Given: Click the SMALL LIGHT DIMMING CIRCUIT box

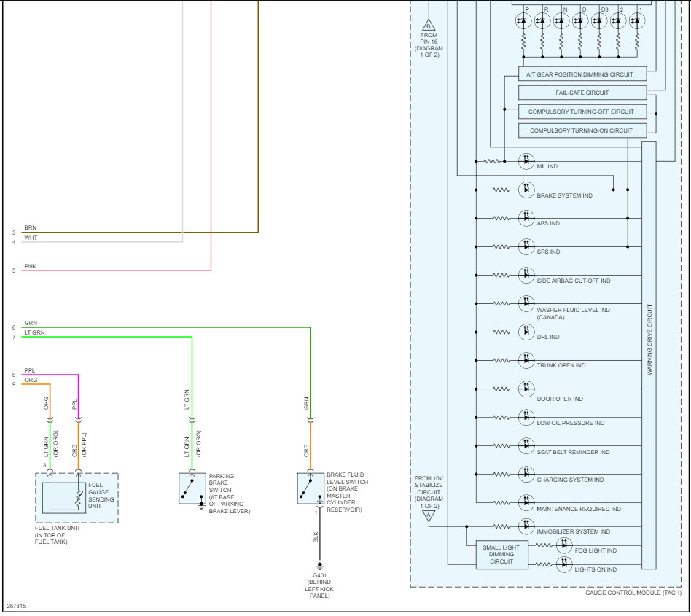Looking at the screenshot, I should (x=501, y=555).
